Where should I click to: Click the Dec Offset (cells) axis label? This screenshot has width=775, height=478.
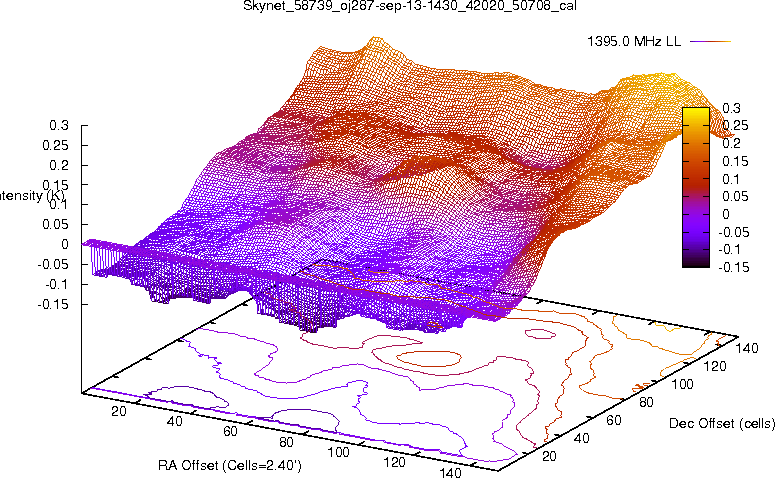[722, 423]
